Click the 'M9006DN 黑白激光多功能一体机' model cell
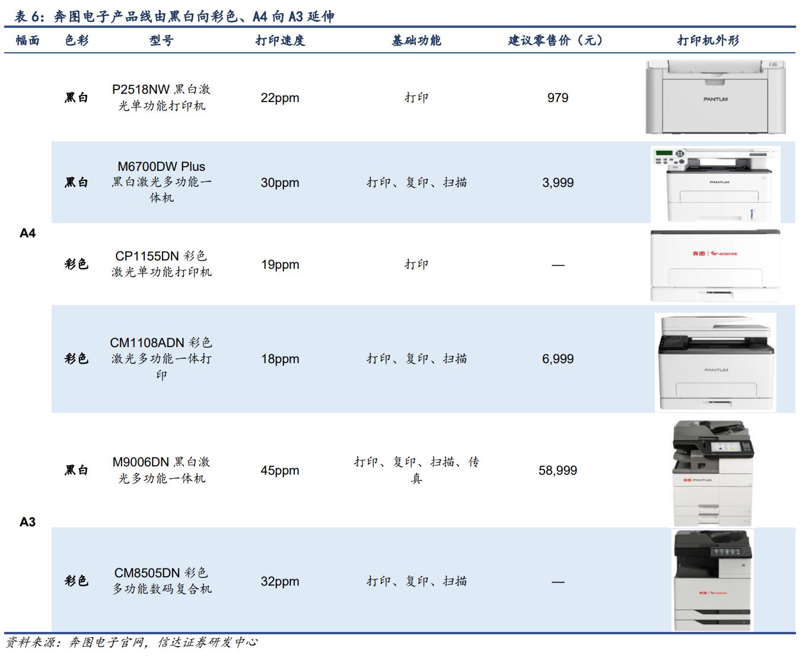 161,470
